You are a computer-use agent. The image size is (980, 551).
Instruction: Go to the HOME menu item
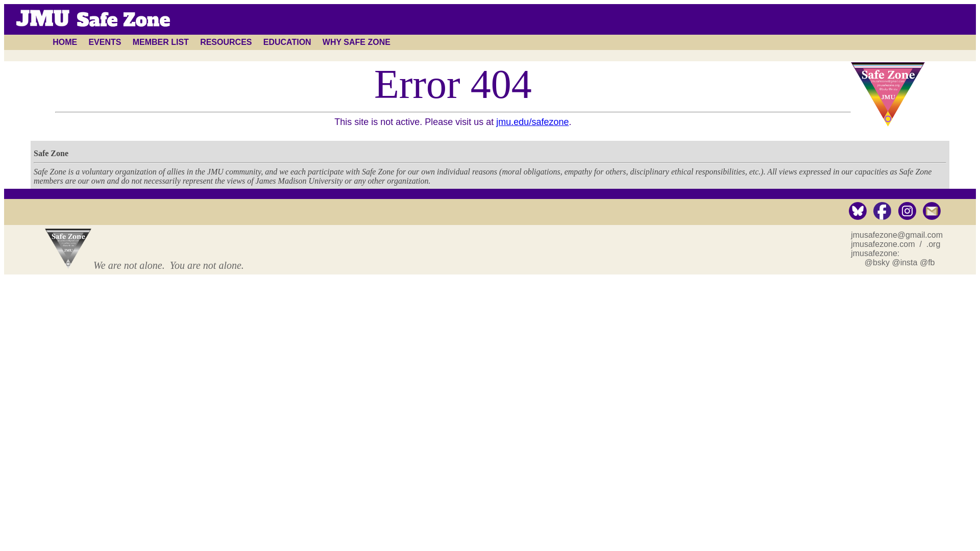pyautogui.click(x=65, y=42)
